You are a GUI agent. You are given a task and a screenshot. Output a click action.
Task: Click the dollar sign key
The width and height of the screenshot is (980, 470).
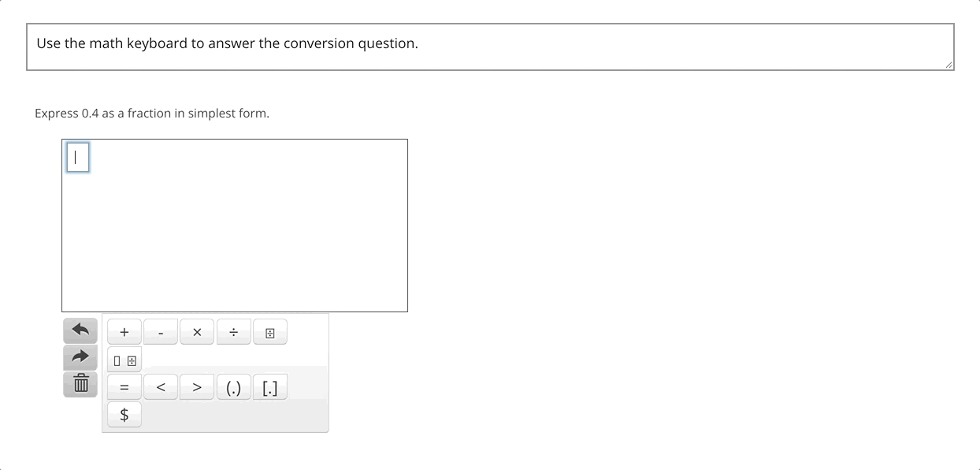(124, 413)
